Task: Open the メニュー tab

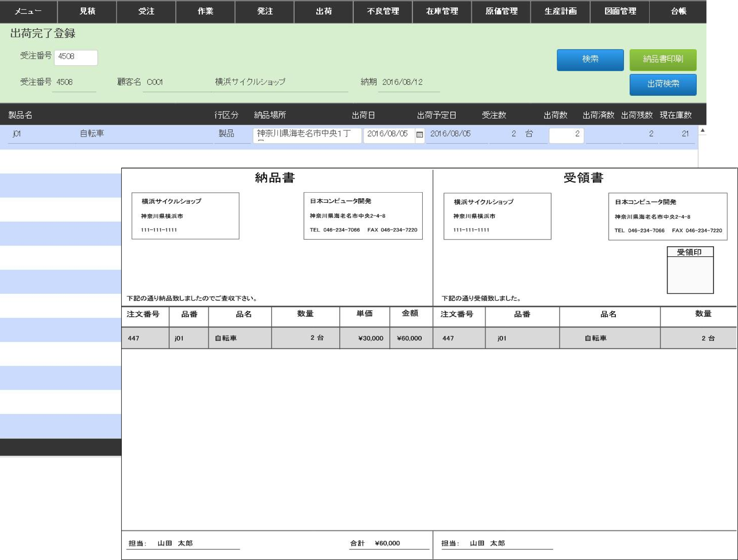Action: [x=28, y=12]
